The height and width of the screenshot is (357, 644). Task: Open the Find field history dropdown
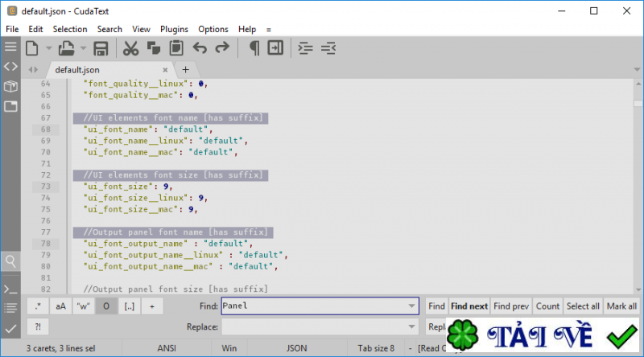coord(413,306)
